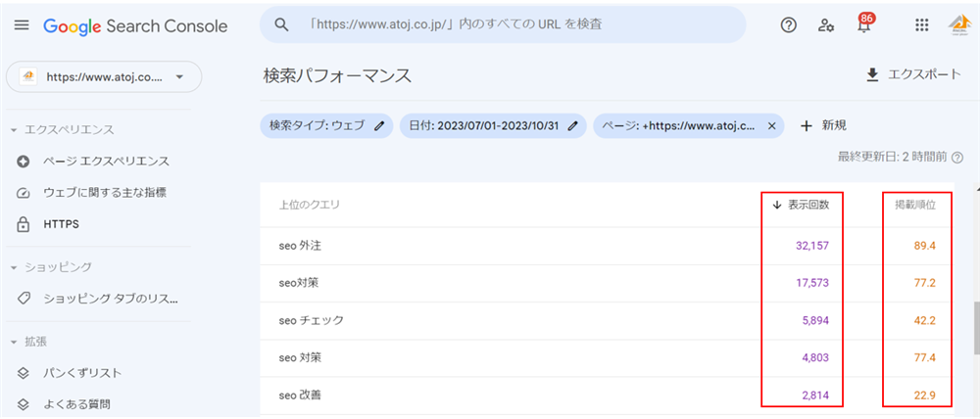980x419 pixels.
Task: Click impressions value 5,894
Action: 815,321
